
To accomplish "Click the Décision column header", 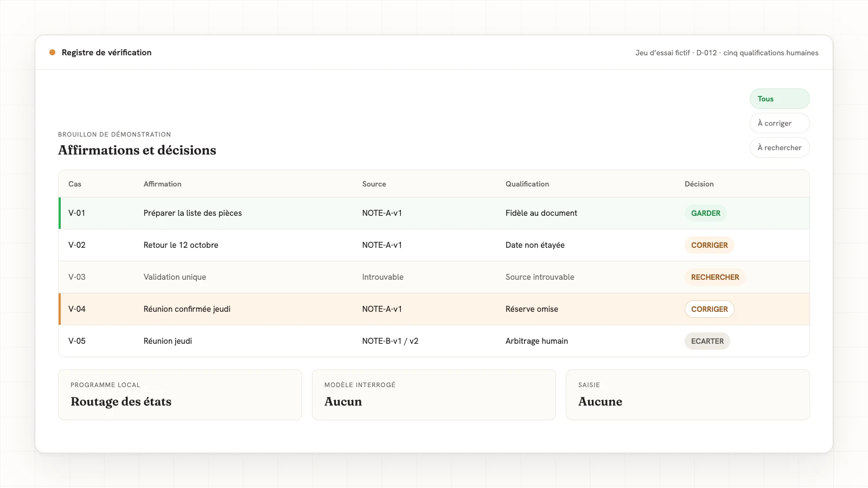I will tap(699, 184).
